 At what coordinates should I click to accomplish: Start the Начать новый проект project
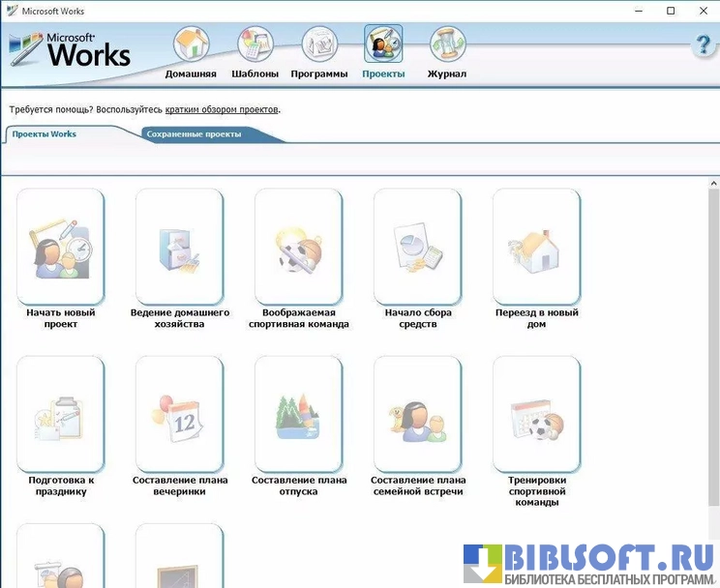click(60, 247)
